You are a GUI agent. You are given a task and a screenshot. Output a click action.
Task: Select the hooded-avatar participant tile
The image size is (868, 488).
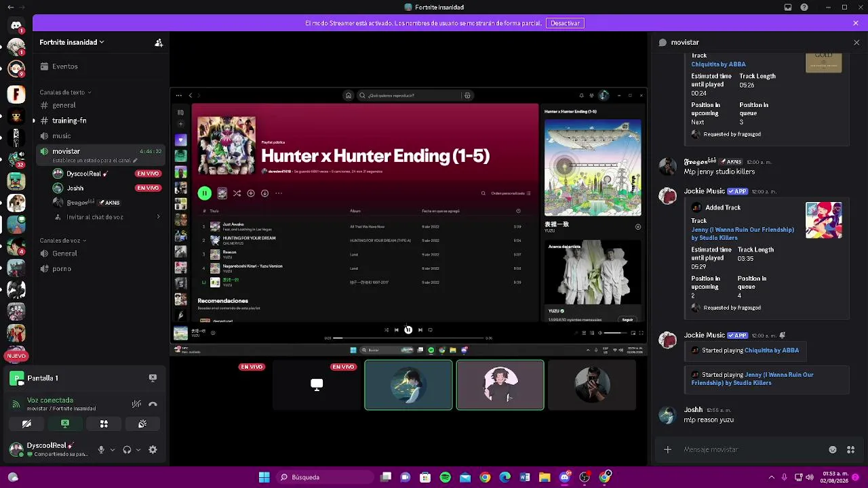click(500, 385)
